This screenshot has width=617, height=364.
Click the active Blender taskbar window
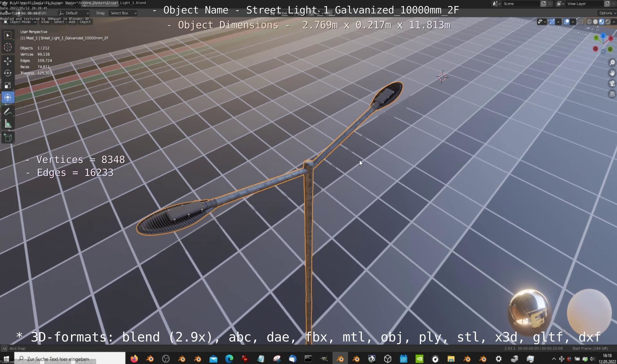340,359
